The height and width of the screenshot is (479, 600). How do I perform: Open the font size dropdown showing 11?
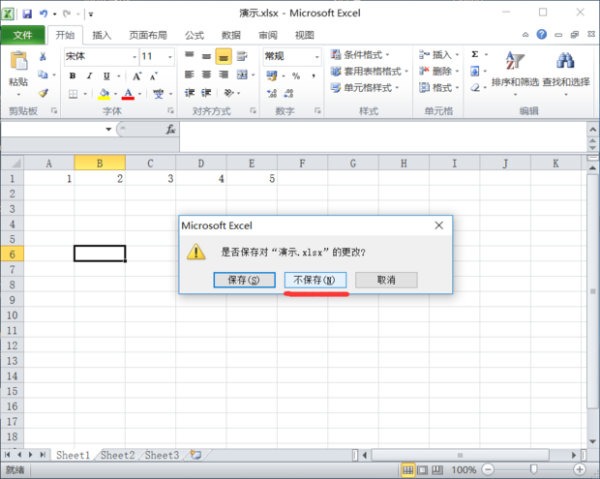[170, 57]
